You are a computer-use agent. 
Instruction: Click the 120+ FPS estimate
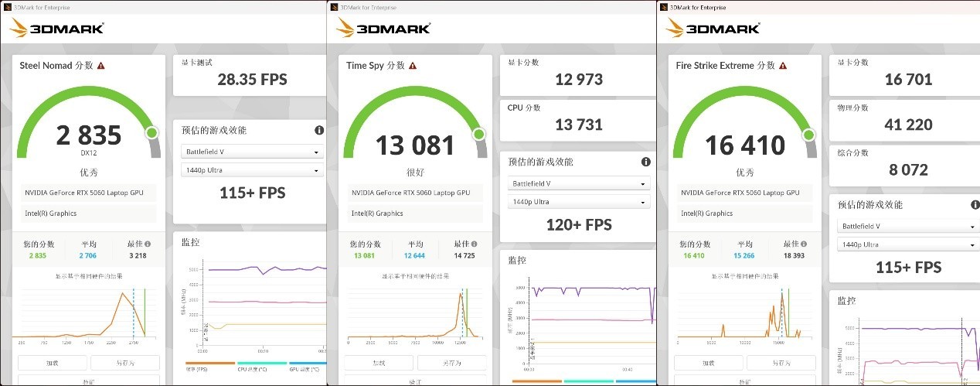click(x=579, y=225)
